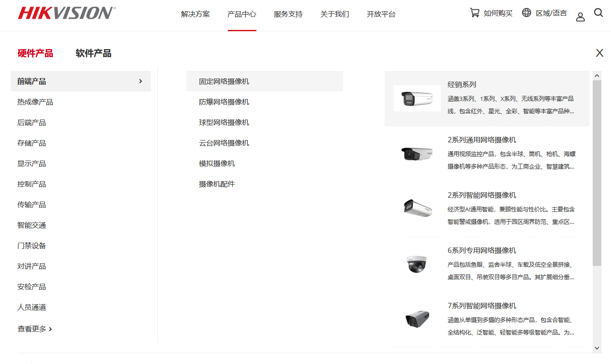Screen dimensions: 611x364
Task: Click 经销系列 camera thumbnail
Action: [x=417, y=98]
